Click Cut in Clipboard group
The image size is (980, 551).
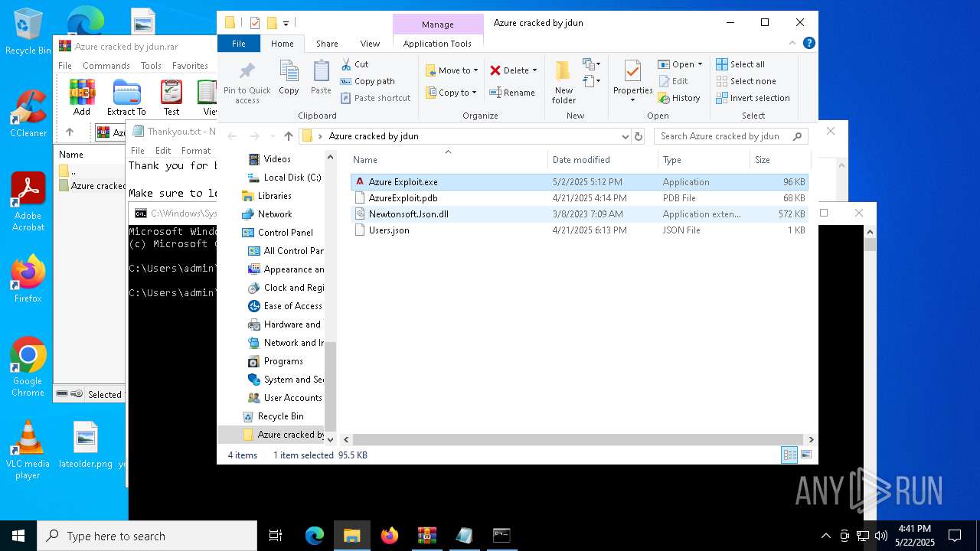point(354,64)
